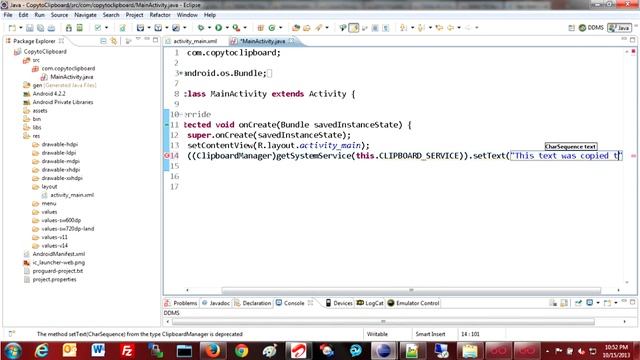
Task: Open the Project menu
Action: point(134,15)
